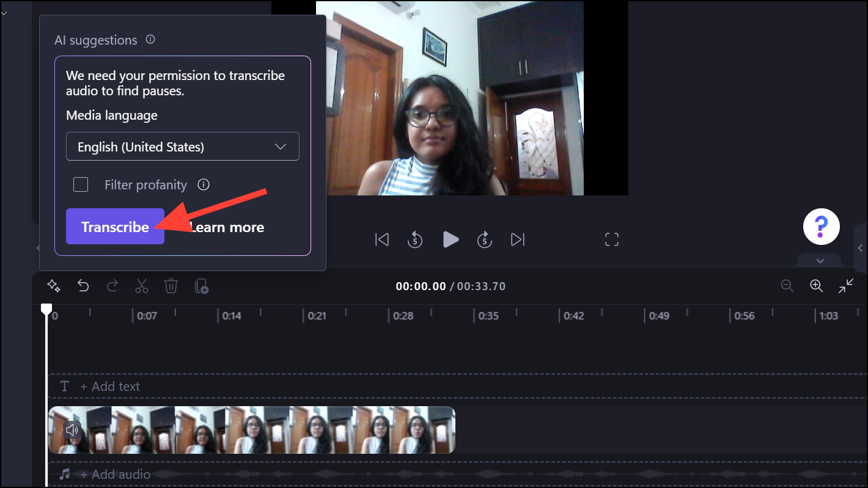Fit timeline to screen icon
The width and height of the screenshot is (868, 488).
pos(847,286)
